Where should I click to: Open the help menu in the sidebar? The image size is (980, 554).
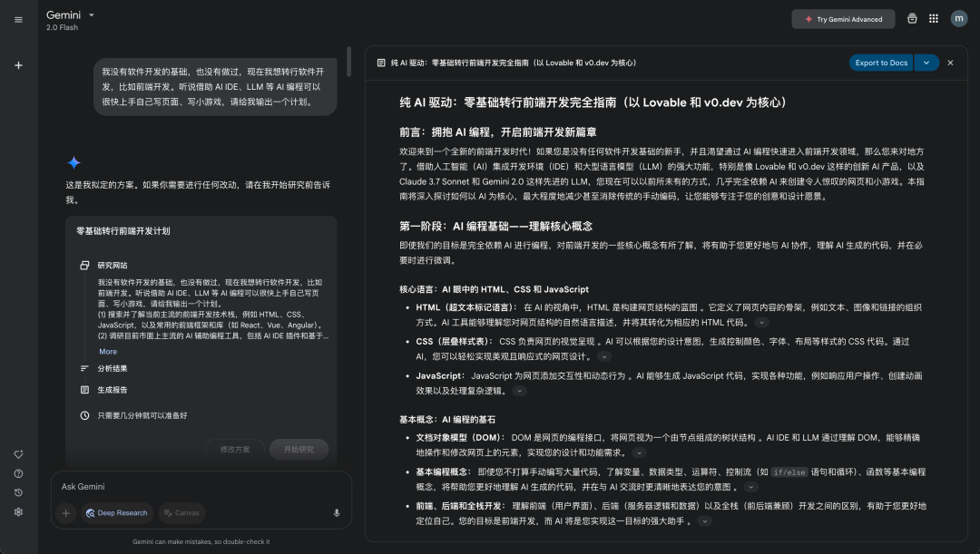point(17,472)
